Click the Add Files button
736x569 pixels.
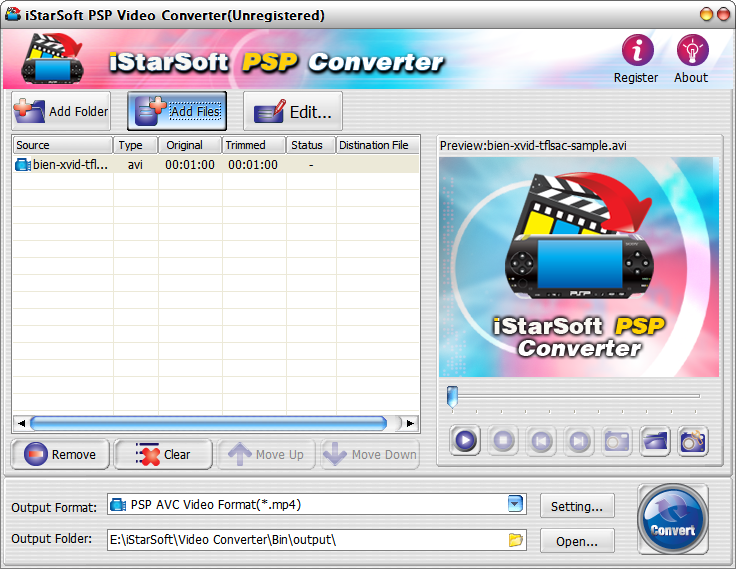177,111
